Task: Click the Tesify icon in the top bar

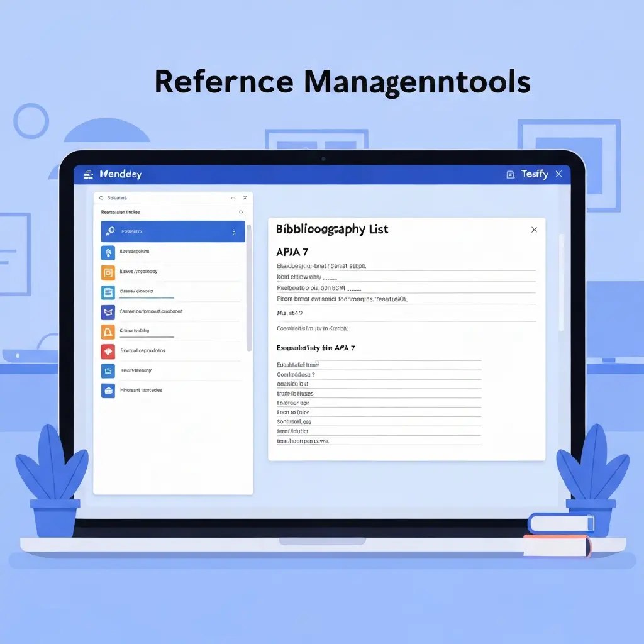Action: point(510,175)
